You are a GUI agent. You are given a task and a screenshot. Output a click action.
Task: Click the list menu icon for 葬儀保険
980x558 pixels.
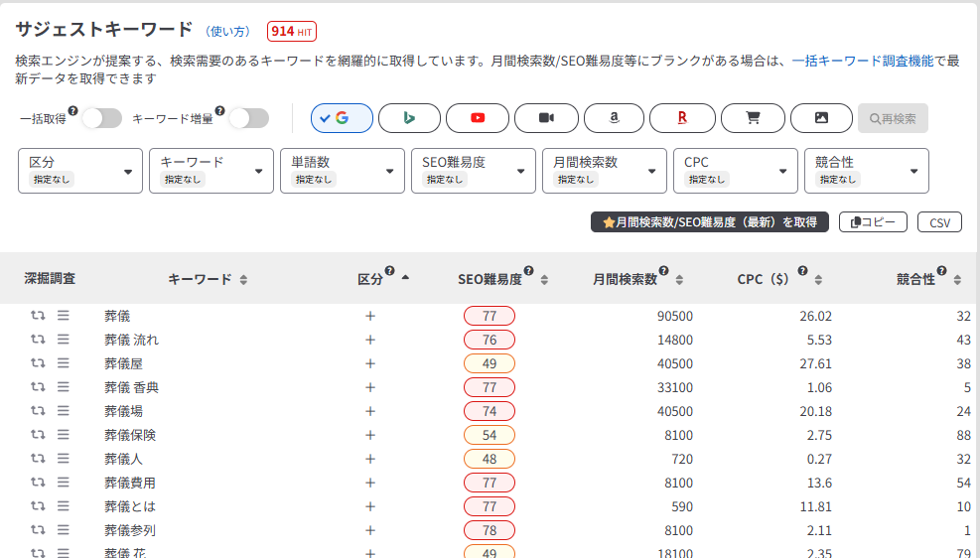click(63, 435)
